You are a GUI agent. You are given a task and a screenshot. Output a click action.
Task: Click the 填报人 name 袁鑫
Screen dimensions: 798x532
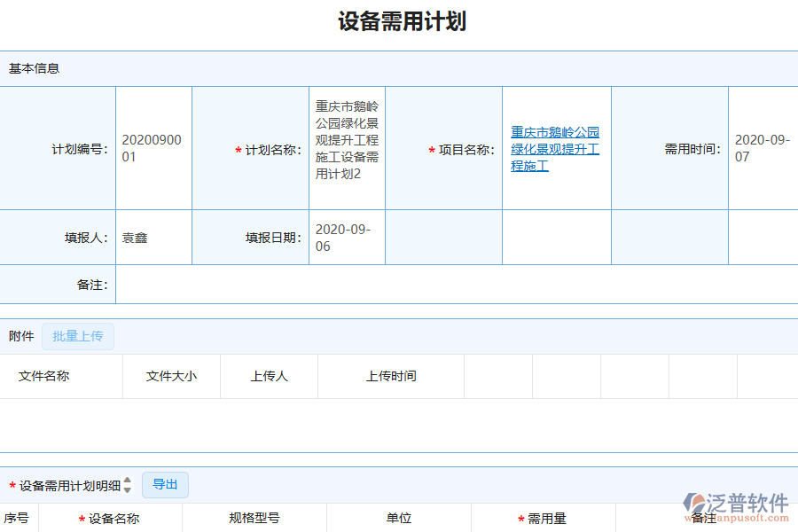[133, 237]
